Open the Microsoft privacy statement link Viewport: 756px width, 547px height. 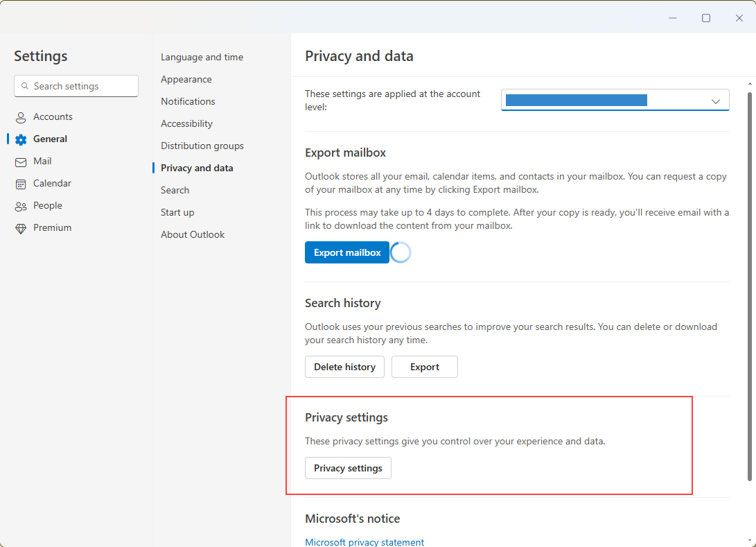[364, 542]
